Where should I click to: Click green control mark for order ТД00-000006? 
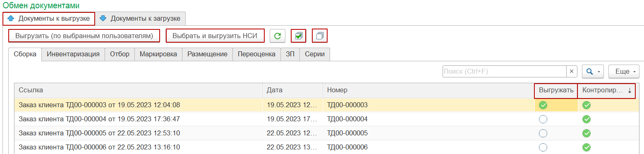point(587,147)
